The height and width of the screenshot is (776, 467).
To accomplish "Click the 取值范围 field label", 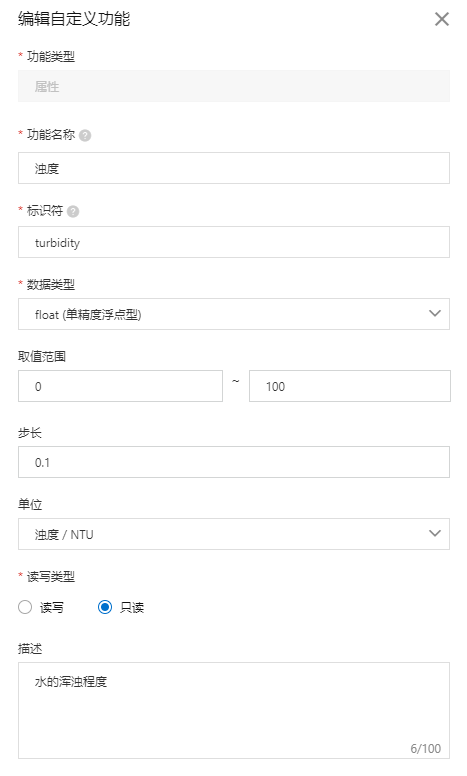I will click(42, 357).
